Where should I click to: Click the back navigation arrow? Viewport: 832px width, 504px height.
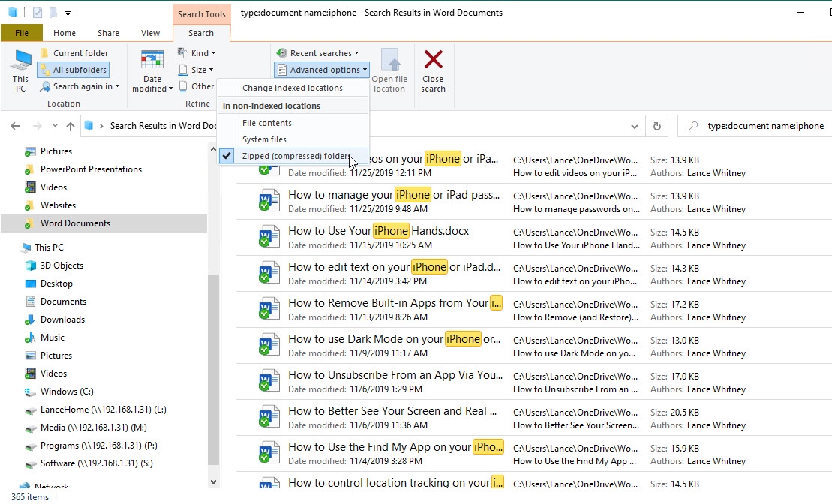coord(15,126)
